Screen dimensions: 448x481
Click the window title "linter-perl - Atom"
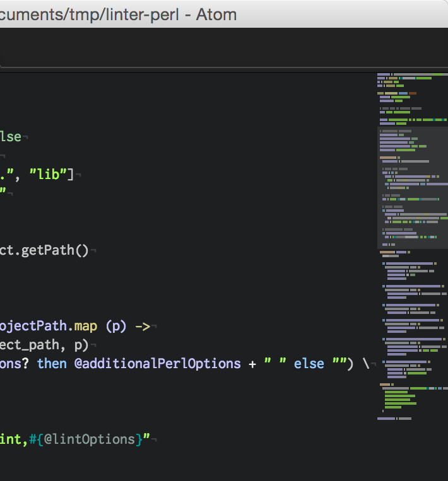[x=118, y=14]
